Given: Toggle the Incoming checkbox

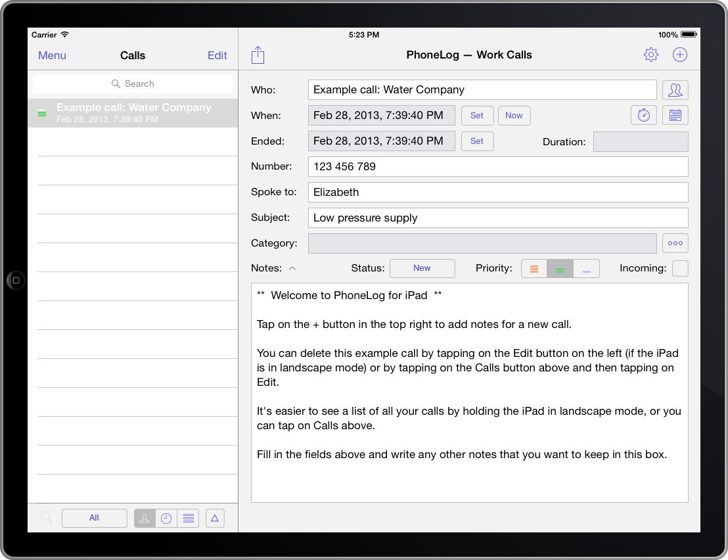Looking at the screenshot, I should 680,268.
